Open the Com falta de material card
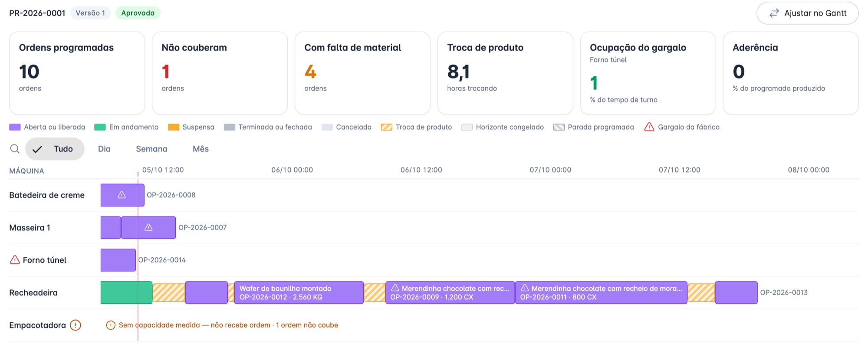 pyautogui.click(x=363, y=73)
